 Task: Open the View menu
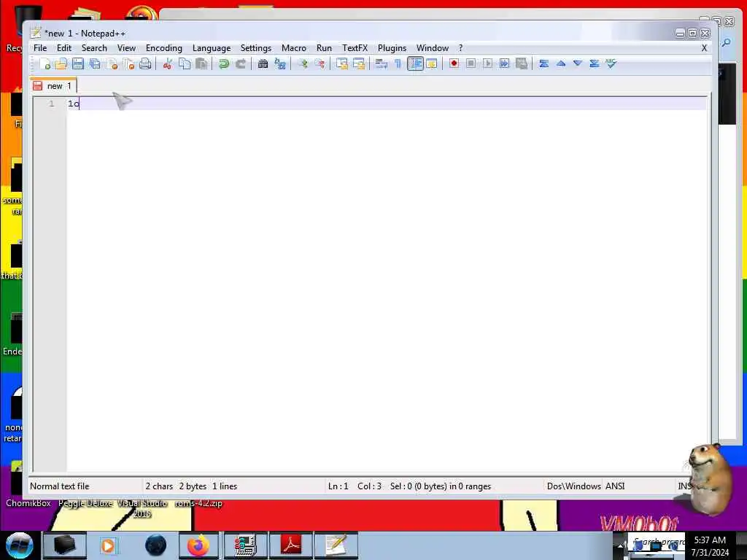click(x=126, y=48)
